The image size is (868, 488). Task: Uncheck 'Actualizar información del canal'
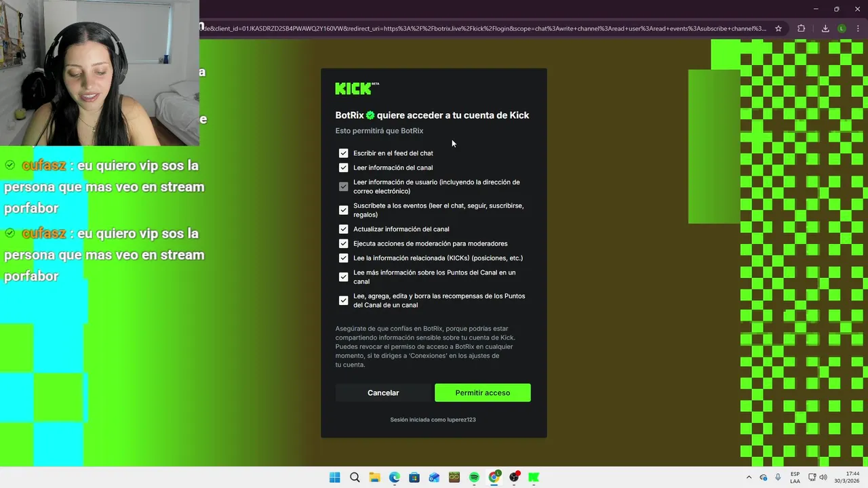[343, 229]
